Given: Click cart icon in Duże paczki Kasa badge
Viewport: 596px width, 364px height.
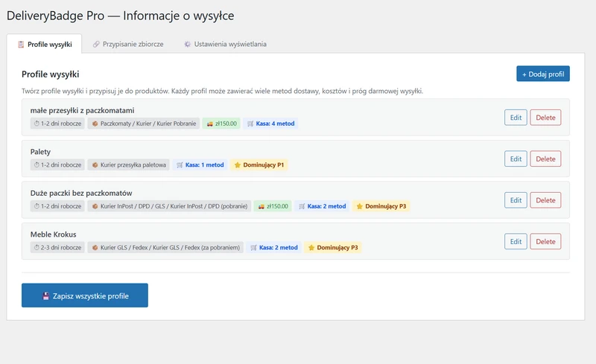Looking at the screenshot, I should pos(302,206).
